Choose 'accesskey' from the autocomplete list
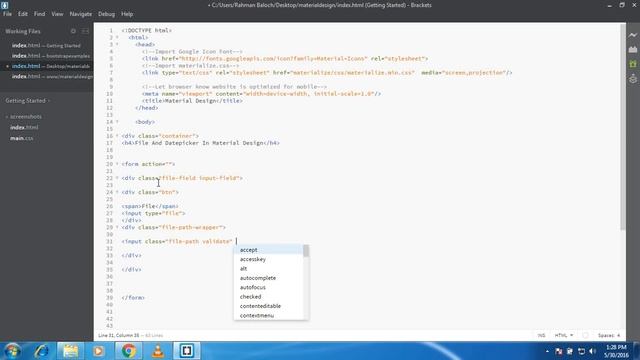This screenshot has width=640, height=360. (268, 259)
